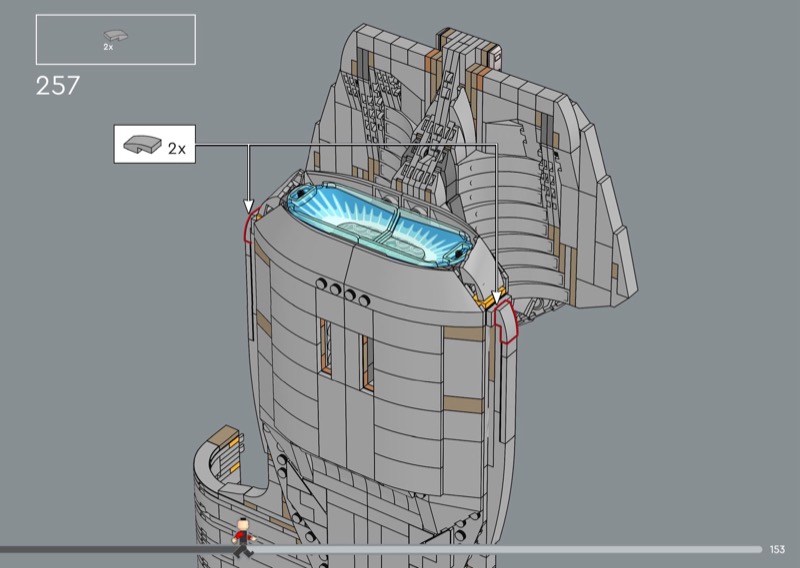This screenshot has width=800, height=568.
Task: Click the page number 153
Action: click(x=777, y=549)
